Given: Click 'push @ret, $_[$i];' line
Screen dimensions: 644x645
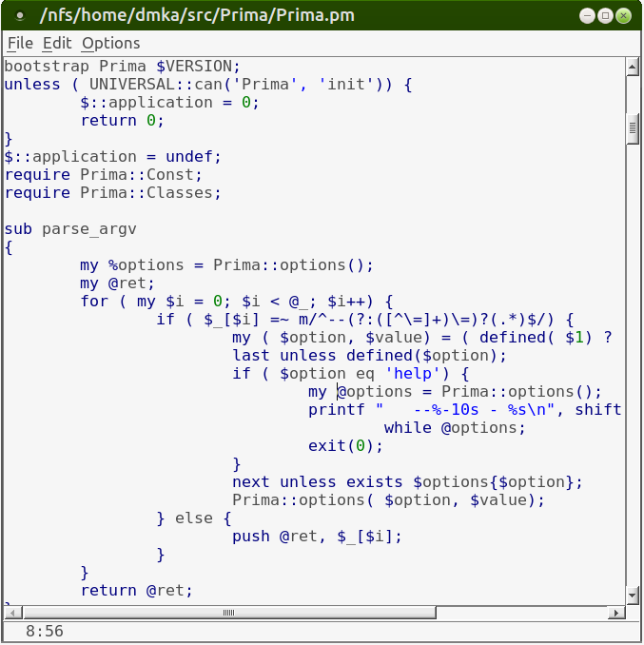Looking at the screenshot, I should pos(317,537).
